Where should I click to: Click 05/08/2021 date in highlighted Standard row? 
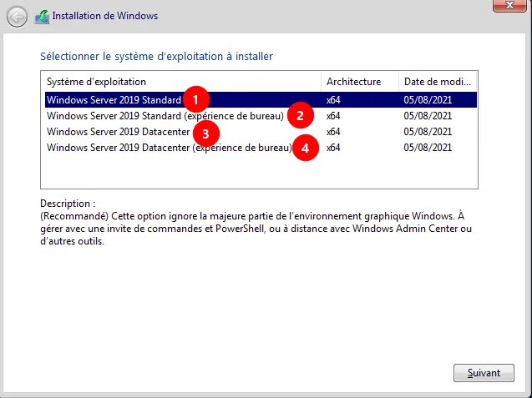(428, 99)
